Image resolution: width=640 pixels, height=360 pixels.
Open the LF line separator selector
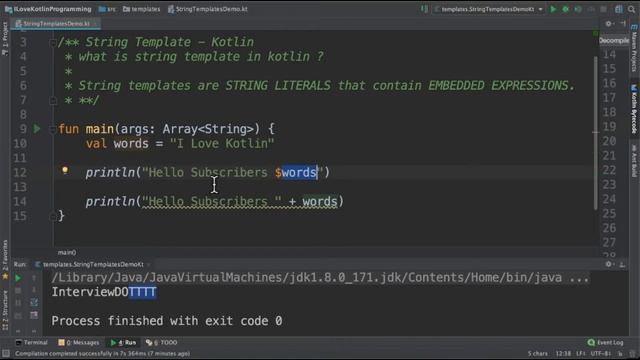[581, 353]
